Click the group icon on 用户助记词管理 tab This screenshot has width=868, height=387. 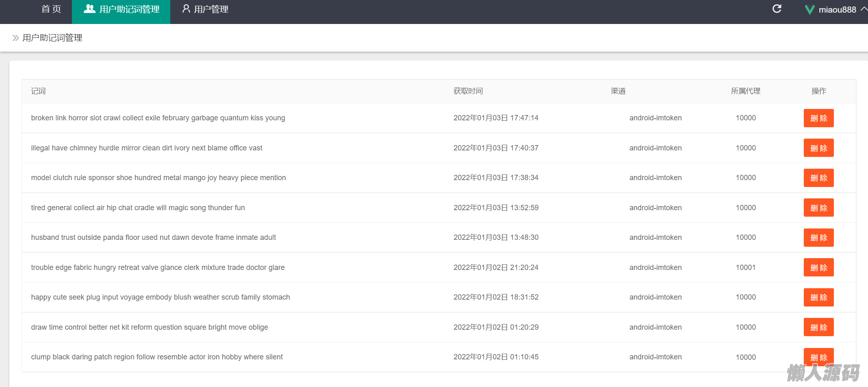pos(89,9)
